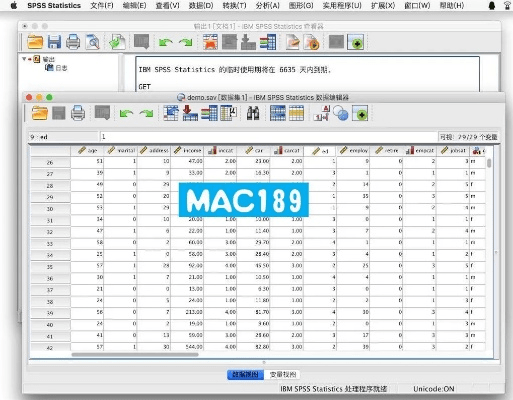The height and width of the screenshot is (400, 513).
Task: Switch to the 变量视图 tab
Action: click(283, 374)
